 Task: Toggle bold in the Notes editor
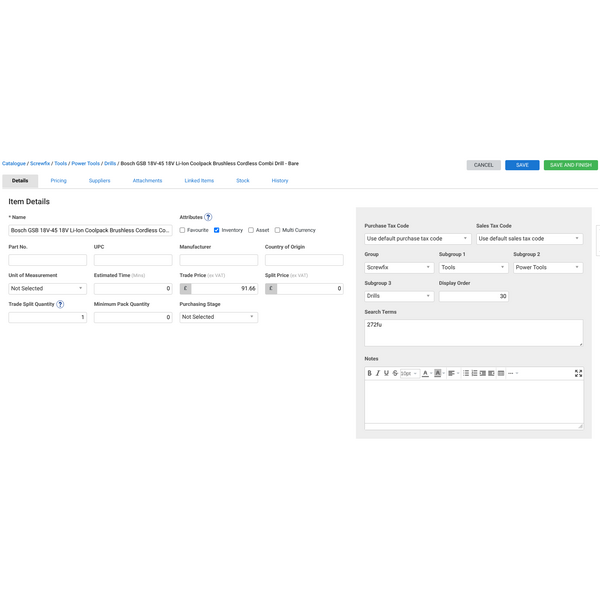point(369,373)
